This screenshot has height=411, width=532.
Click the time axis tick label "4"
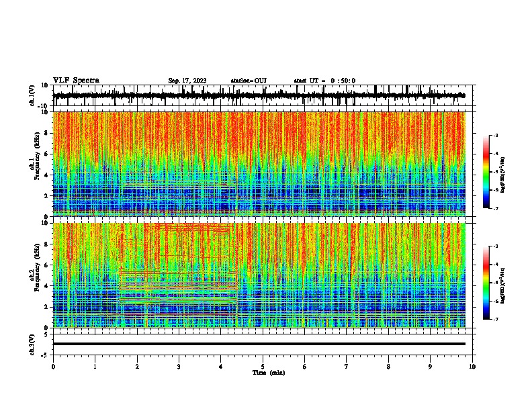pos(221,367)
